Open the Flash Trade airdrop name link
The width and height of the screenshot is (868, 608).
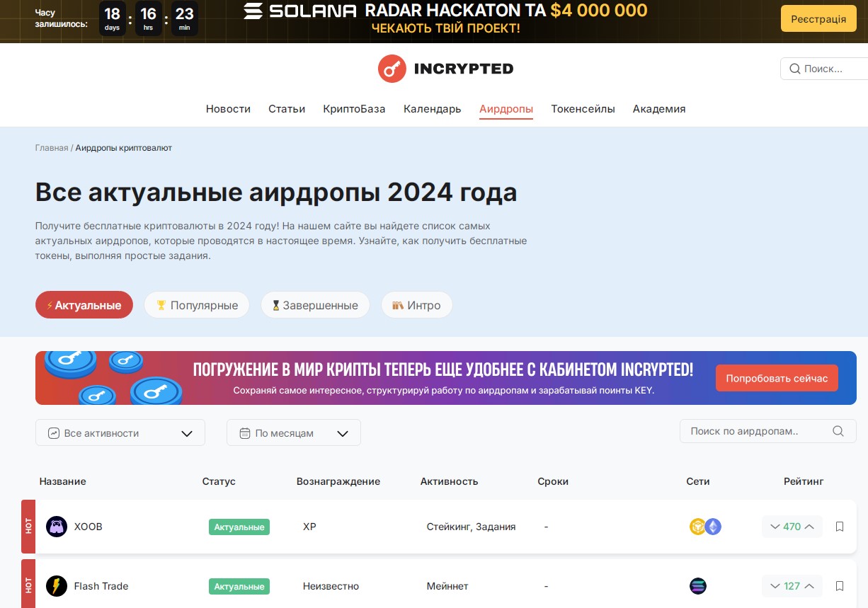coord(101,586)
